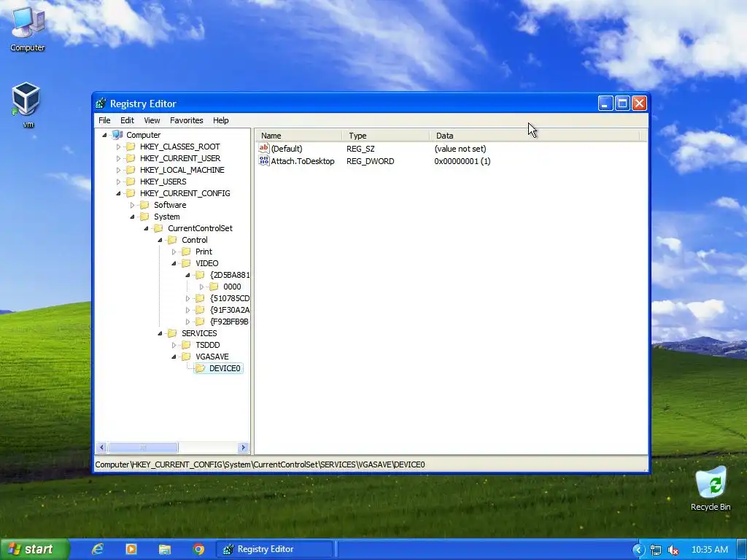
Task: Click the CurrentControlSet folder icon
Action: point(158,228)
